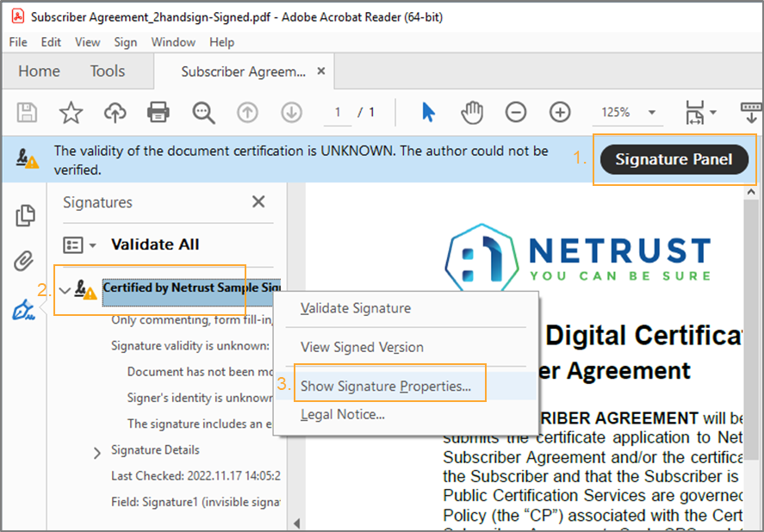Screen dimensions: 764x532
Task: Open the 125% zoom level dropdown
Action: pos(651,113)
